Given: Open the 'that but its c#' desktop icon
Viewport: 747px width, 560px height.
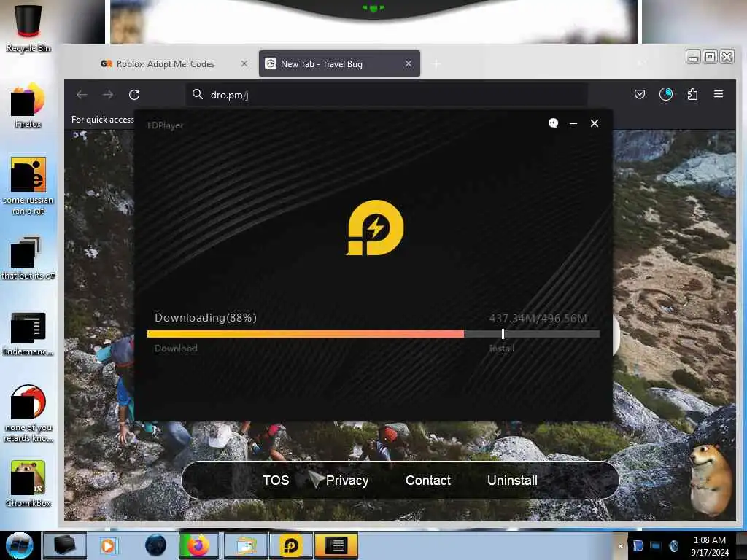Looking at the screenshot, I should tap(28, 259).
